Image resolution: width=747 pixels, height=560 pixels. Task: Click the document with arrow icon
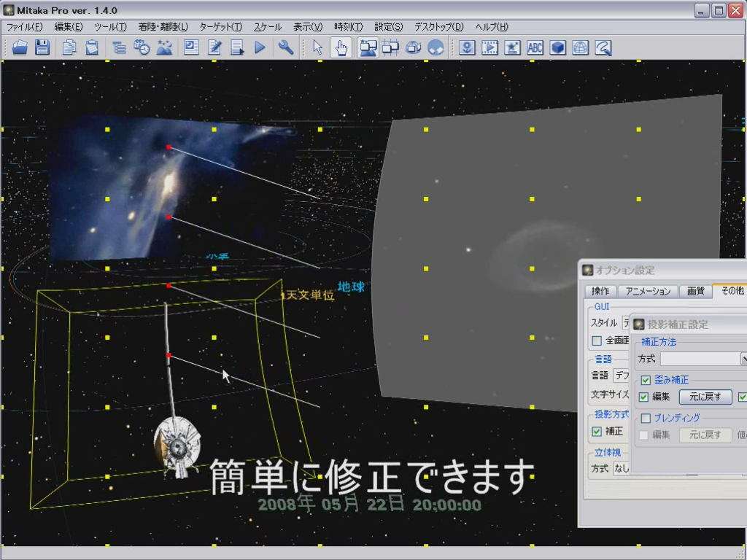(x=237, y=47)
